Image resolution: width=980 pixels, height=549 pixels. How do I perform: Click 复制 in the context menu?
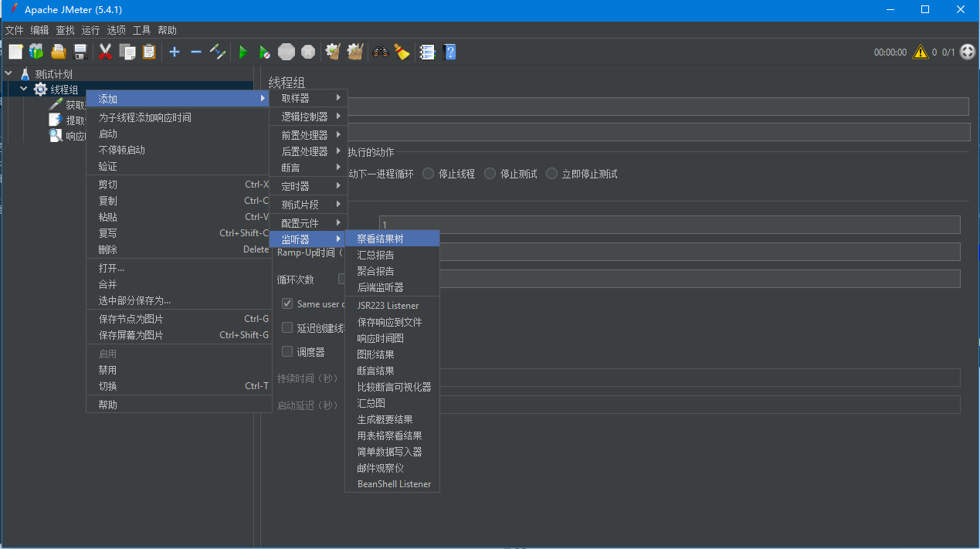178,201
